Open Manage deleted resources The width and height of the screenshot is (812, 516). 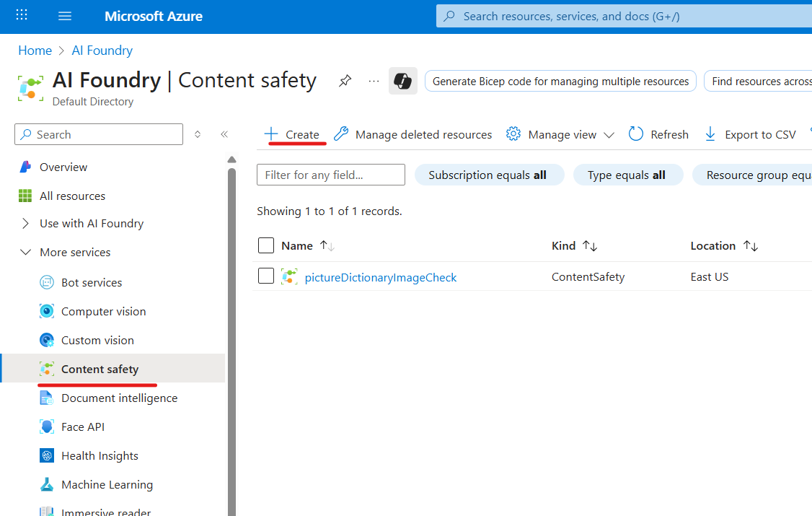pos(412,134)
